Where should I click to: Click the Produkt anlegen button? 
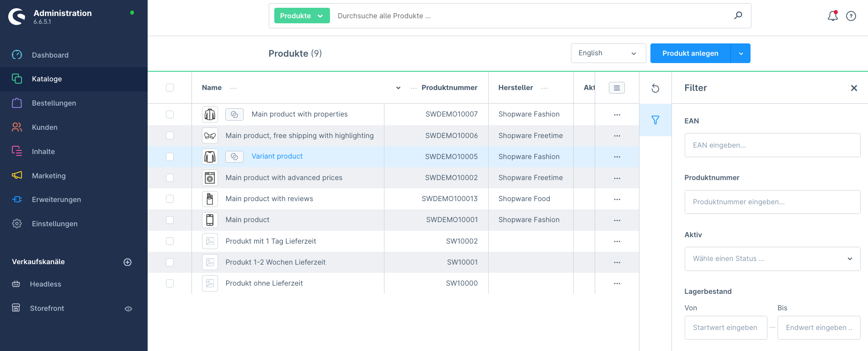coord(690,53)
